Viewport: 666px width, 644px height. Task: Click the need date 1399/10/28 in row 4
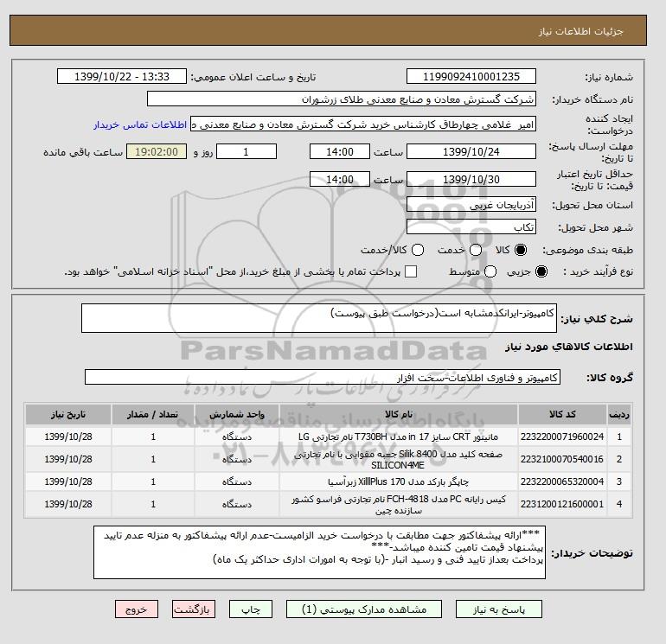click(x=68, y=504)
